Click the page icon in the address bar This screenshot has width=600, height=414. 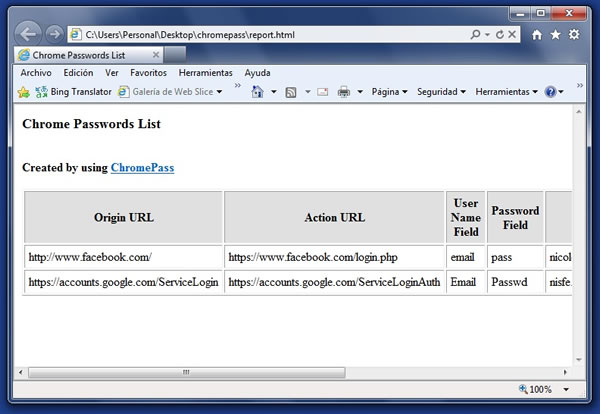click(x=76, y=34)
